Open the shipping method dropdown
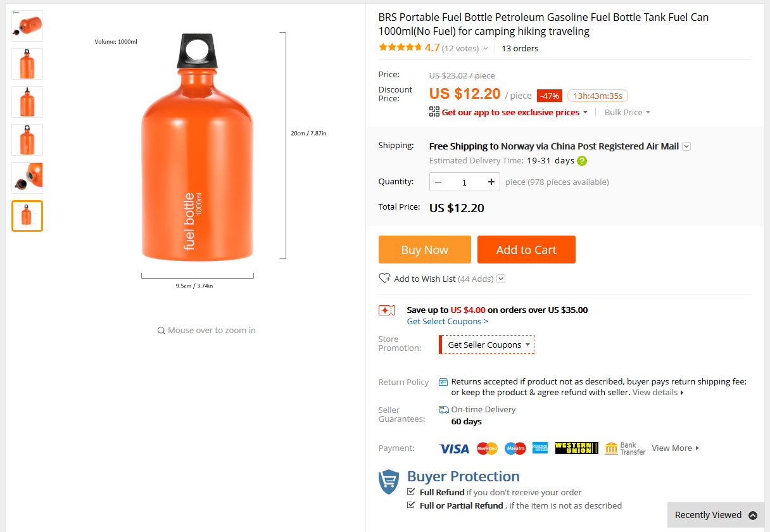Image resolution: width=770 pixels, height=532 pixels. 686,146
